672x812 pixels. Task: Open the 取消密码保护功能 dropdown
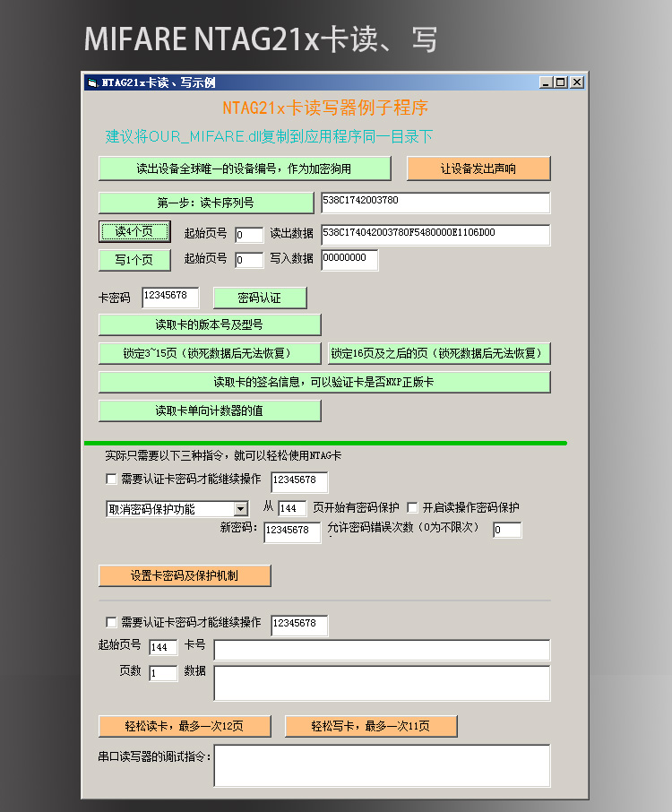point(240,509)
